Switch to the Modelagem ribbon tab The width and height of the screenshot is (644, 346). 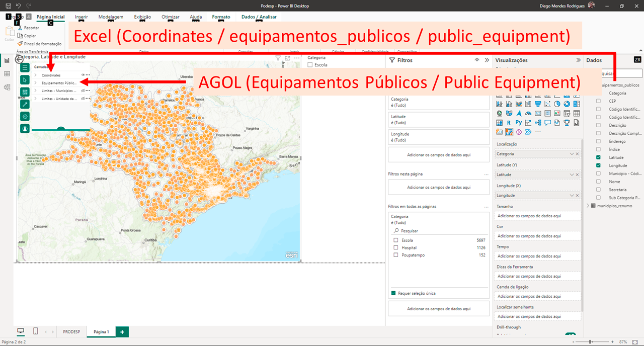pos(111,17)
